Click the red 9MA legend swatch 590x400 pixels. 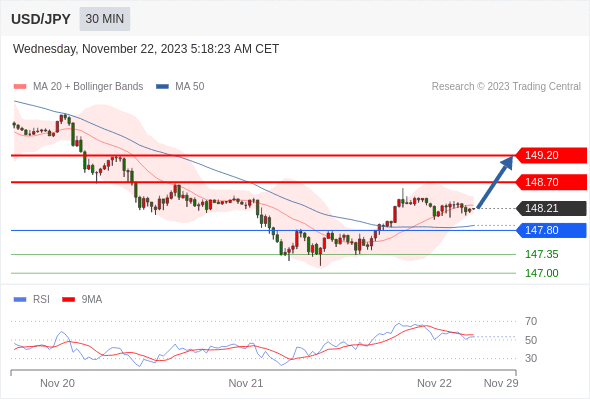click(x=68, y=300)
